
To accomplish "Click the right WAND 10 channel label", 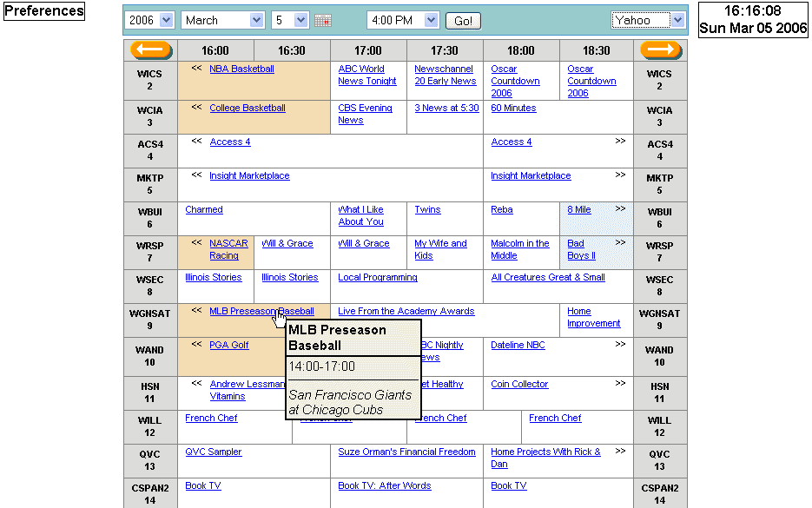I will click(x=660, y=356).
